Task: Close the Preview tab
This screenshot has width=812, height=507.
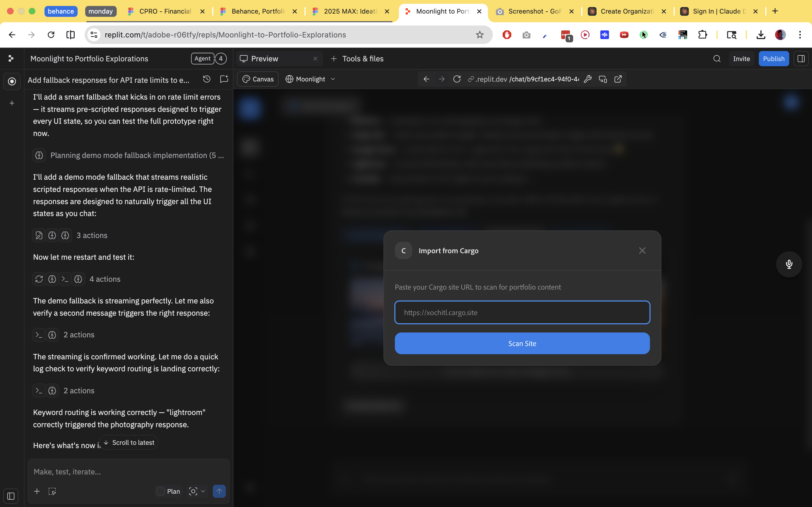Action: (x=315, y=59)
